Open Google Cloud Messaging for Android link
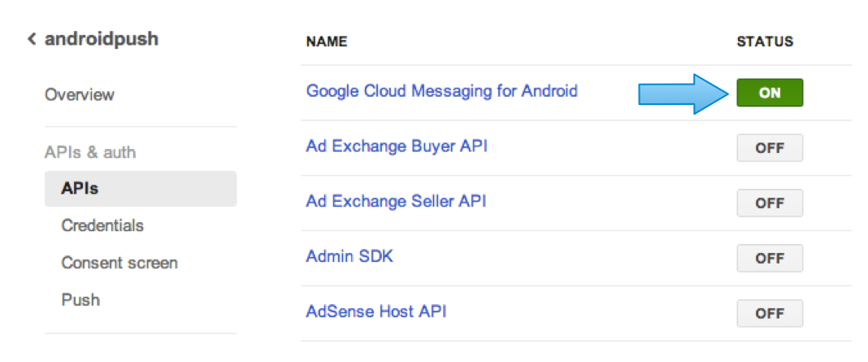Screen dimensions: 868x362 click(441, 90)
